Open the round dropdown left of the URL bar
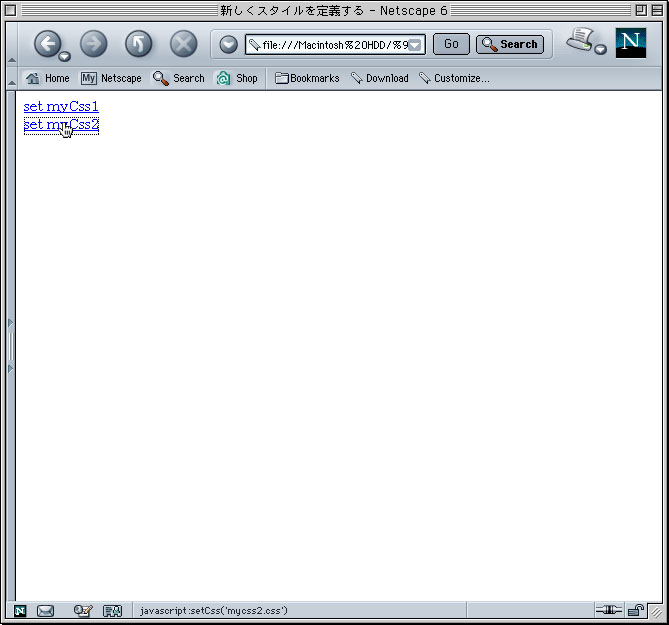This screenshot has height=625, width=669. [229, 44]
